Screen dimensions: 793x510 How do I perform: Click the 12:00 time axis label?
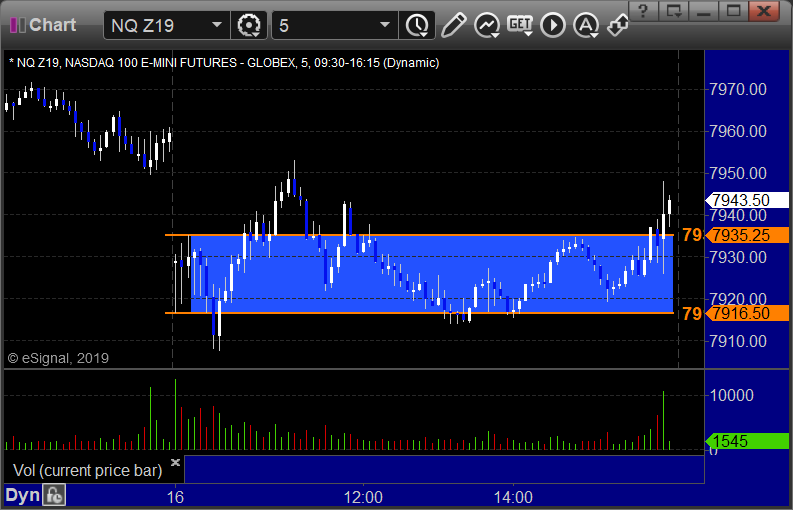pos(363,497)
